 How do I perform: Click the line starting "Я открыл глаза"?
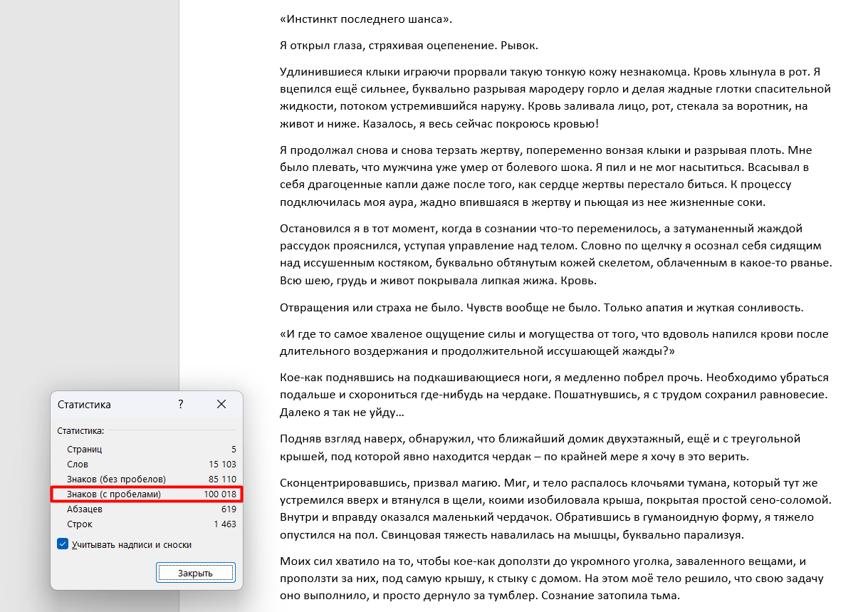[x=409, y=46]
